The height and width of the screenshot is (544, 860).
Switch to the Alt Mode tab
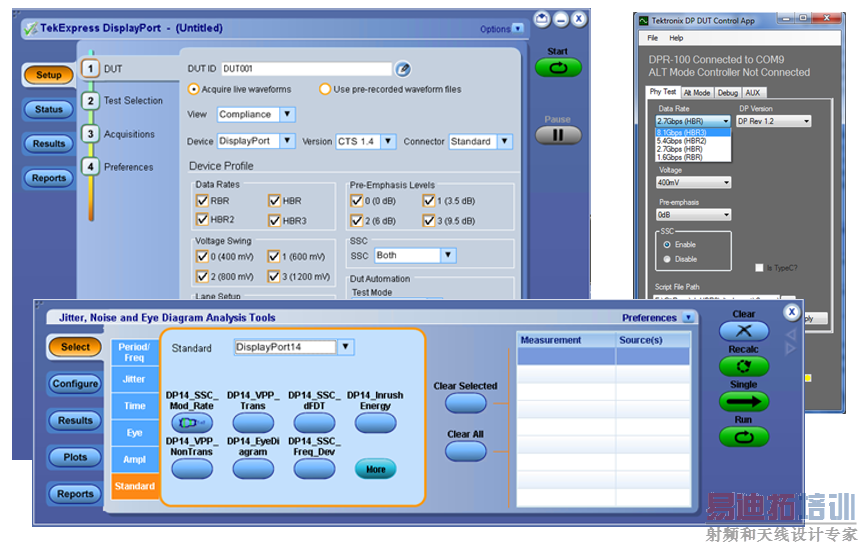[x=697, y=93]
